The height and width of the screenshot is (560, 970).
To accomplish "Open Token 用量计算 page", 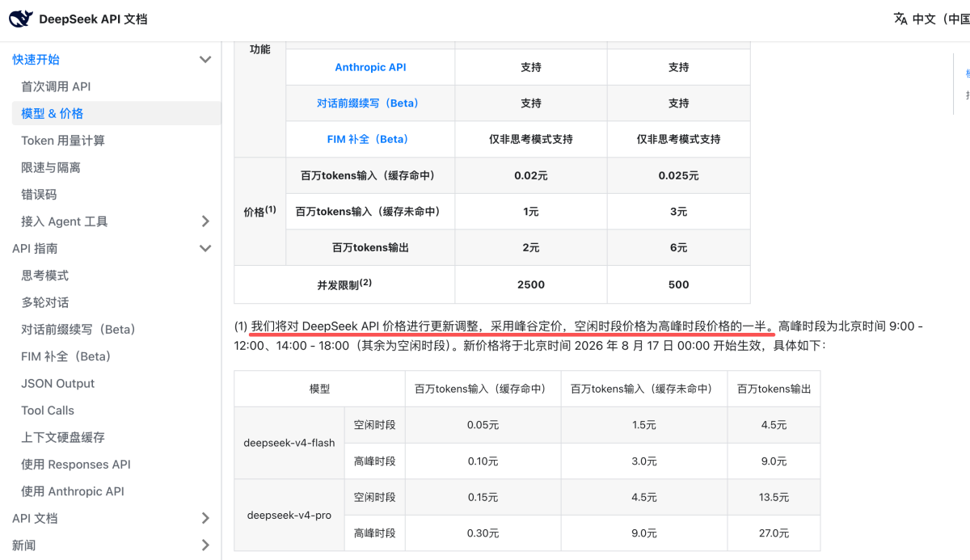I will coord(63,141).
